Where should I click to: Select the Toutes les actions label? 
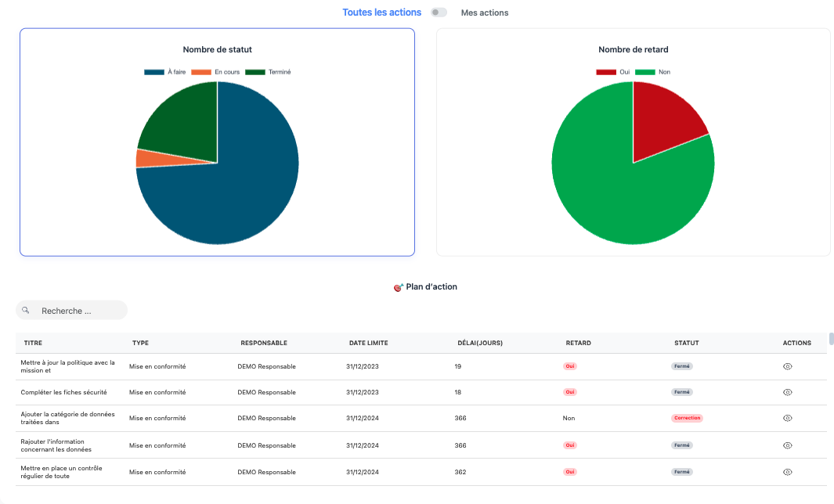pos(382,13)
